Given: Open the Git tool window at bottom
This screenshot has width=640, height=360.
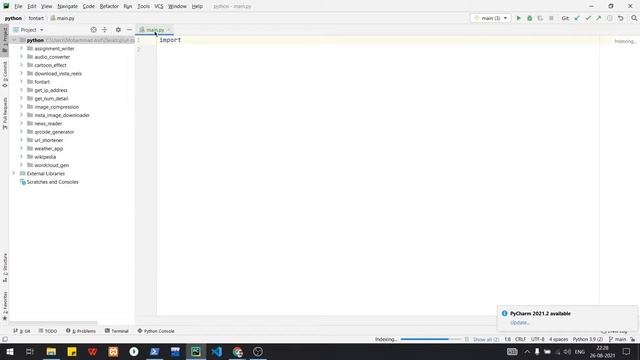Looking at the screenshot, I should pos(22,331).
